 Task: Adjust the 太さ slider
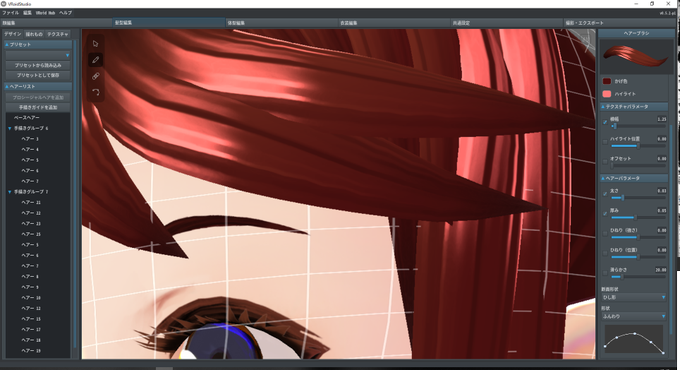coord(638,198)
